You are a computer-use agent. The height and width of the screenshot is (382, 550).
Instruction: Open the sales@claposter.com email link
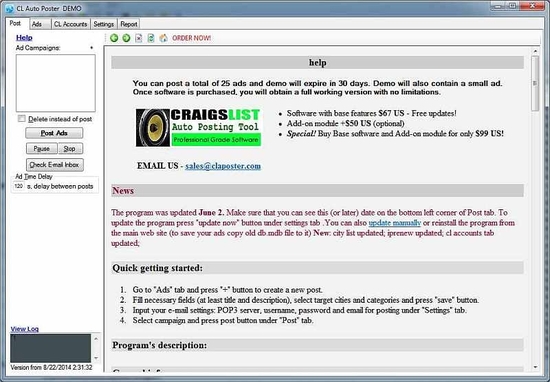coord(223,166)
